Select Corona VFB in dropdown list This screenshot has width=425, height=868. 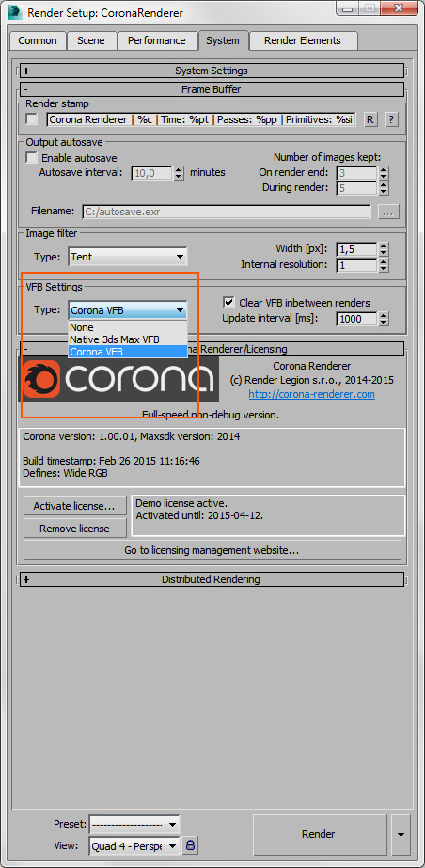128,352
